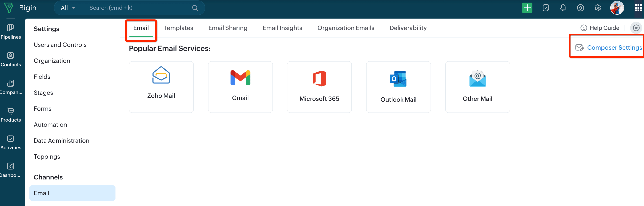Viewport: 644px width, 206px height.
Task: Open the settings gear icon
Action: coord(598,8)
